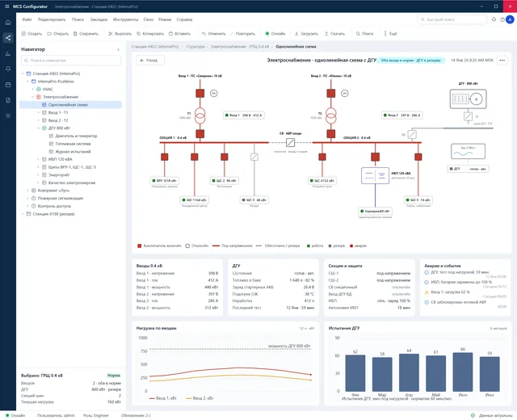Image resolution: width=517 pixels, height=420 pixels.
Task: Expand the Станция-0198 (резерв) node
Action: (23, 214)
